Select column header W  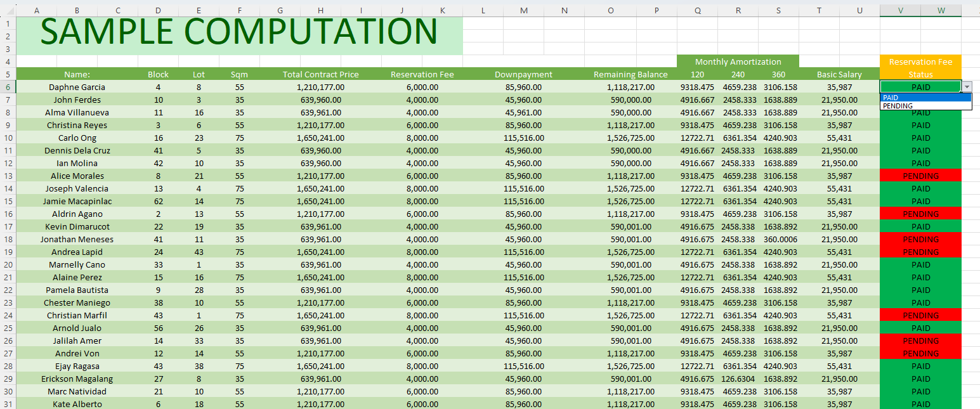click(x=941, y=11)
